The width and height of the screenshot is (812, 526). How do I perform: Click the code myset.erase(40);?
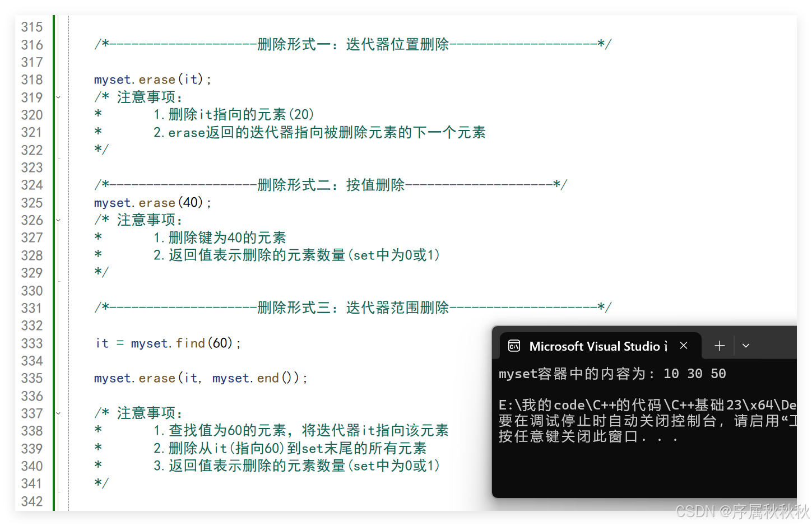(152, 202)
